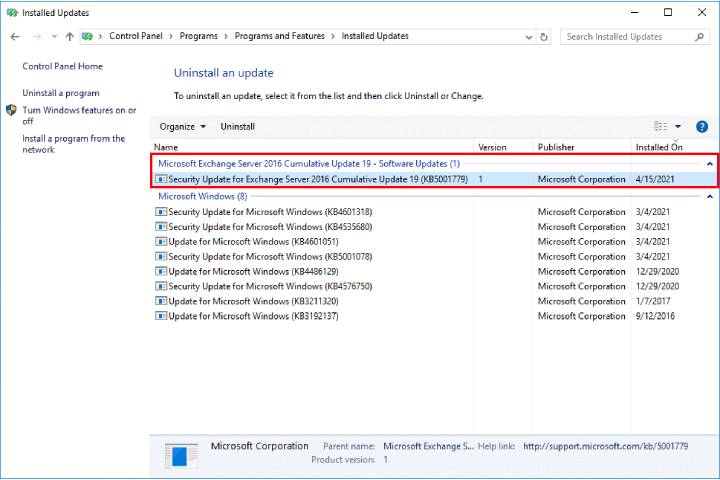This screenshot has height=480, width=720.
Task: Open Install a program from the network
Action: coord(73,144)
